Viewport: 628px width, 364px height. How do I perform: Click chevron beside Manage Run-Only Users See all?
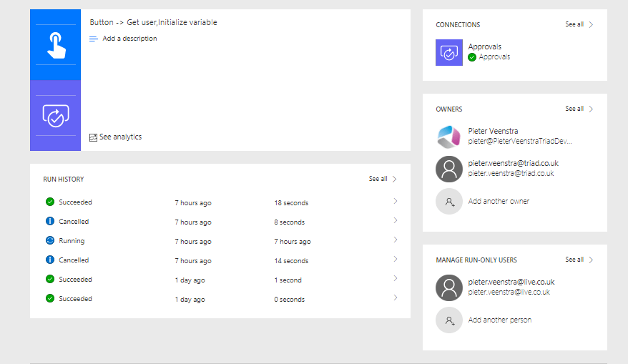(591, 260)
